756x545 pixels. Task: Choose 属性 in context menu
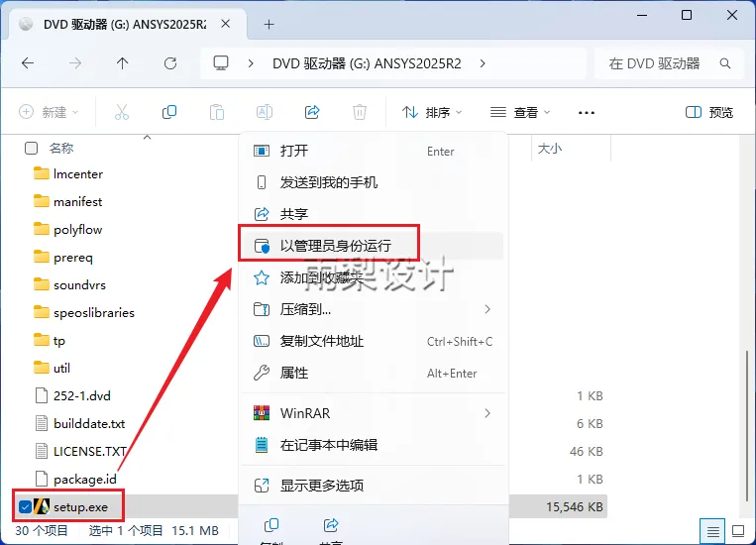point(374,373)
